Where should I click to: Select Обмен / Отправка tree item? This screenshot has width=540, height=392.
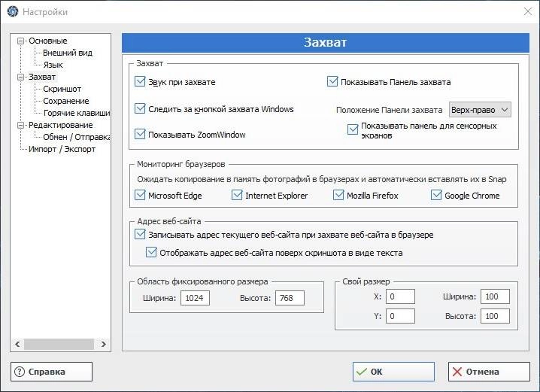tap(77, 137)
